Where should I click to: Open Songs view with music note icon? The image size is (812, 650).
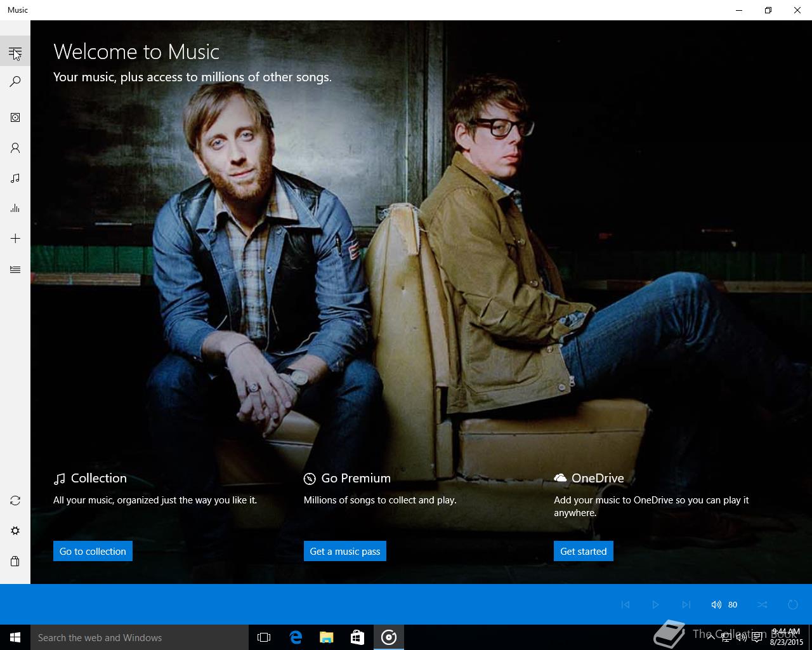15,178
